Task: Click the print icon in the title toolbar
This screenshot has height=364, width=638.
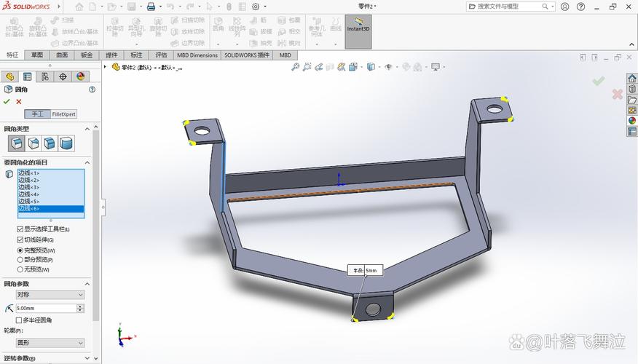Action: 151,7
